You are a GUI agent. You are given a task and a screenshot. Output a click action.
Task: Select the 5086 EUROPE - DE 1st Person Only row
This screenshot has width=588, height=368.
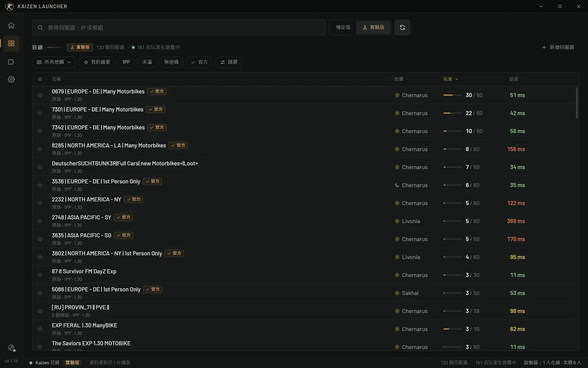304,293
